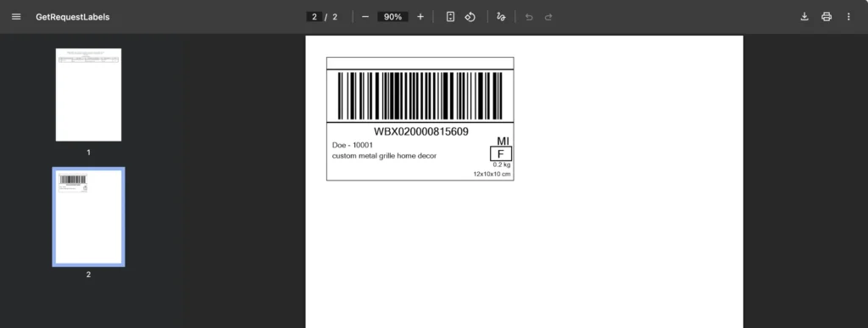
Task: Activate the draw annotation tool
Action: click(501, 17)
